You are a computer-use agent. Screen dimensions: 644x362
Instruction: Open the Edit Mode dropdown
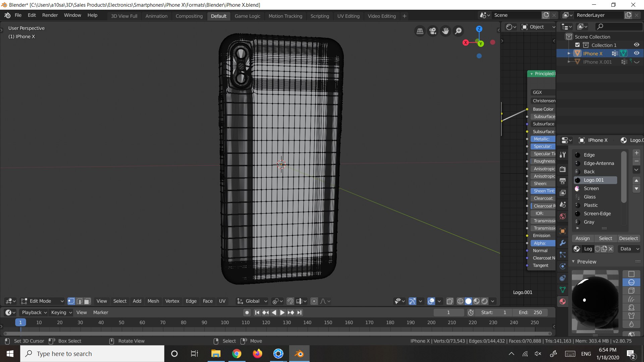tap(42, 301)
